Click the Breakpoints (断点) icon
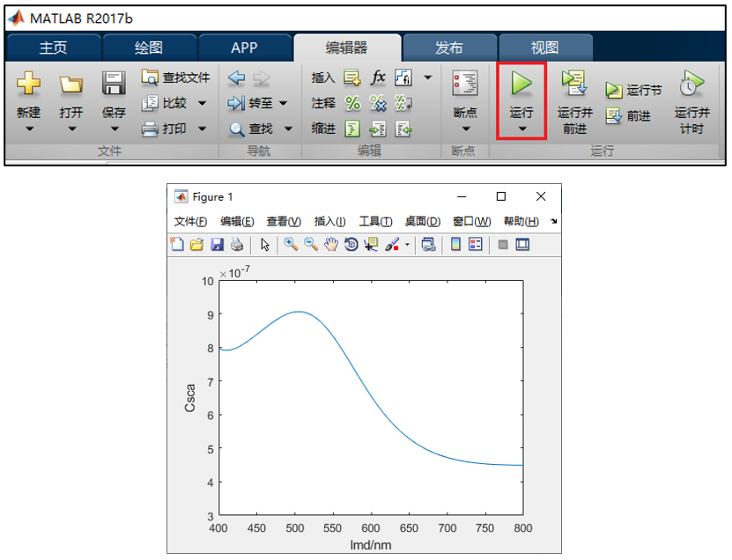Viewport: 732px width, 560px height. click(465, 84)
